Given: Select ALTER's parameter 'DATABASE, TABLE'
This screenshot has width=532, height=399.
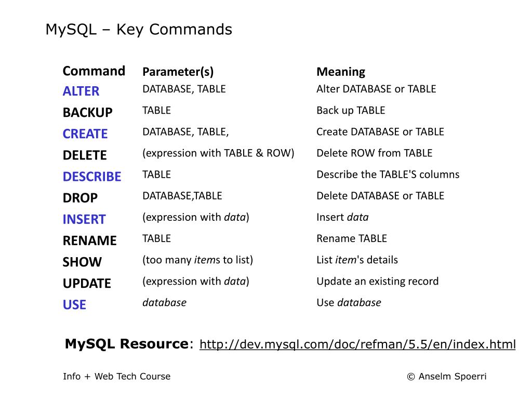Looking at the screenshot, I should (x=184, y=89).
